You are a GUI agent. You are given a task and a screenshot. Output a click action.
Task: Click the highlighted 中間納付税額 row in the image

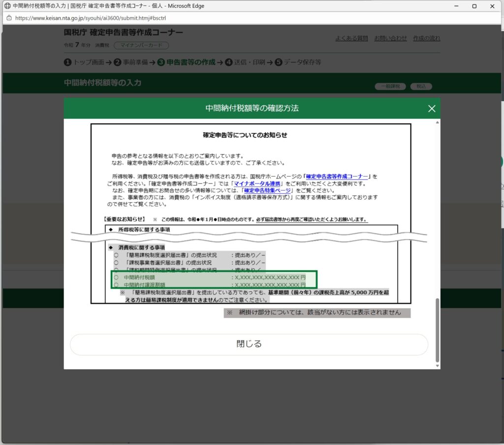214,278
